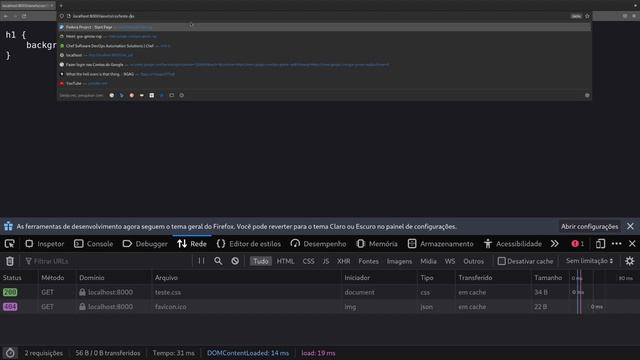
Task: Filter requests by Outros
Action: click(473, 261)
